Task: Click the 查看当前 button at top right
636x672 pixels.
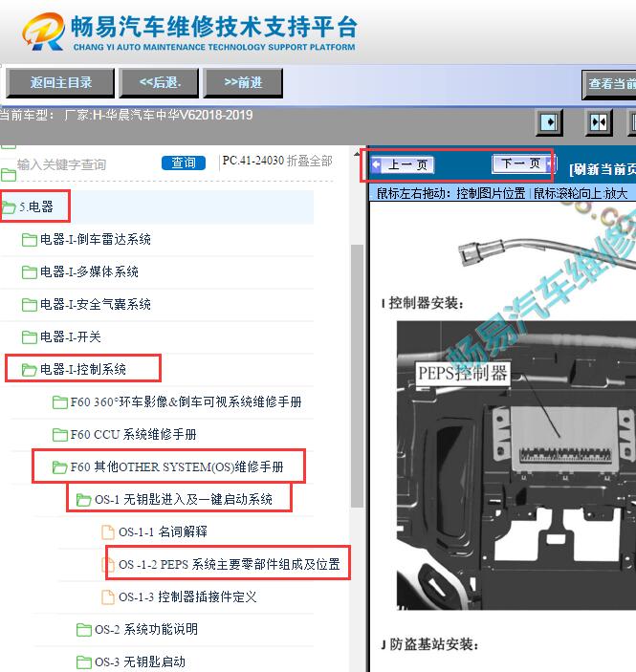Action: coord(609,84)
